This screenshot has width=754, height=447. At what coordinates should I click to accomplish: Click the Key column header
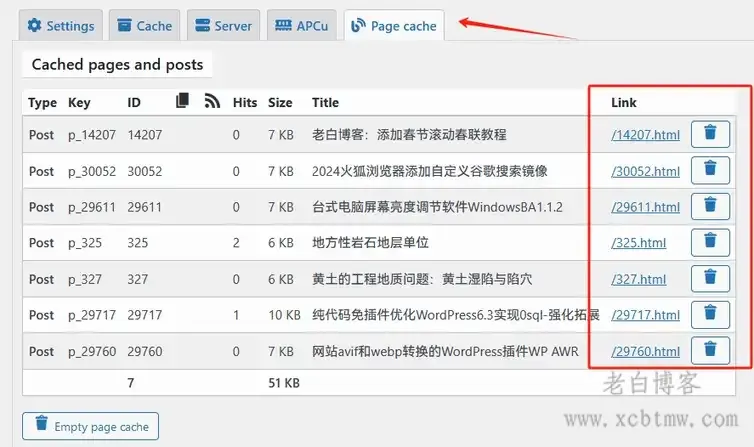tap(79, 102)
